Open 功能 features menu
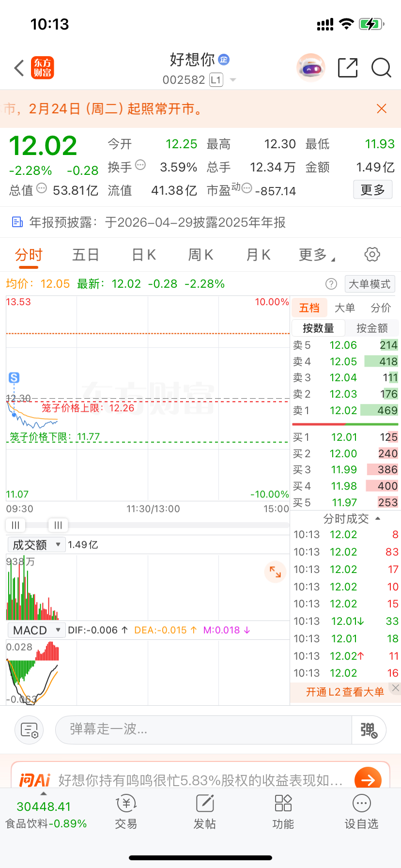Viewport: 401px width, 868px height. click(283, 812)
